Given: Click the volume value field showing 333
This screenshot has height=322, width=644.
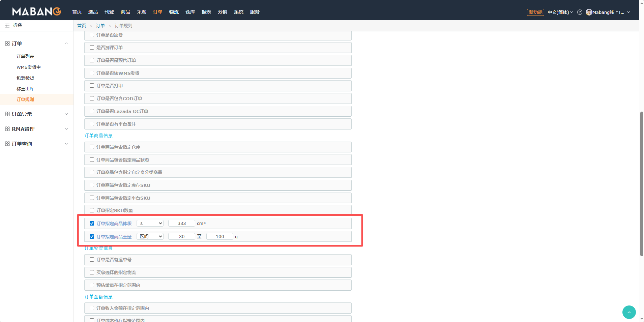Looking at the screenshot, I should tap(182, 223).
